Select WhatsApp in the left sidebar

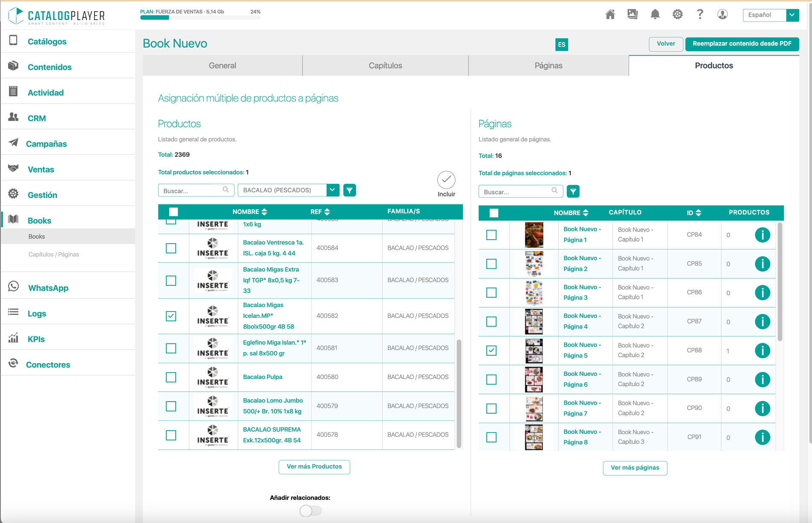(48, 288)
